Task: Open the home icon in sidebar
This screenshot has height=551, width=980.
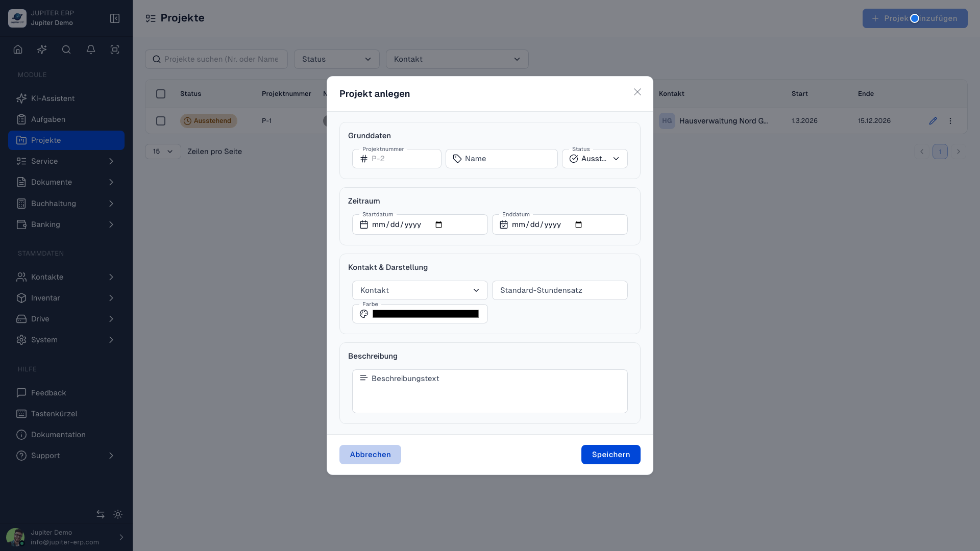Action: click(18, 49)
